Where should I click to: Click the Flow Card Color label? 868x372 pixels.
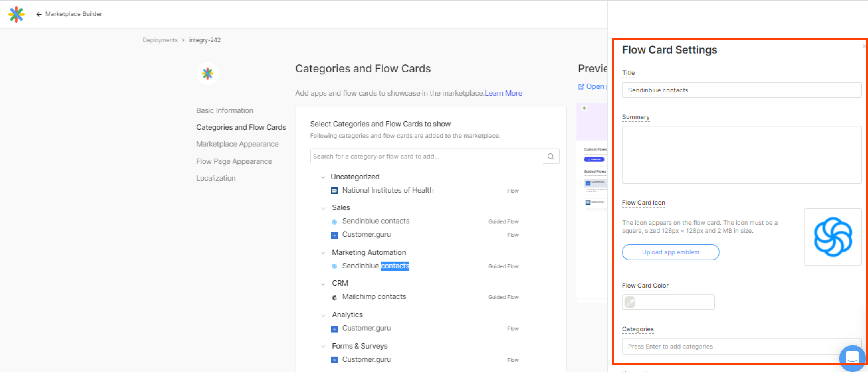tap(645, 286)
